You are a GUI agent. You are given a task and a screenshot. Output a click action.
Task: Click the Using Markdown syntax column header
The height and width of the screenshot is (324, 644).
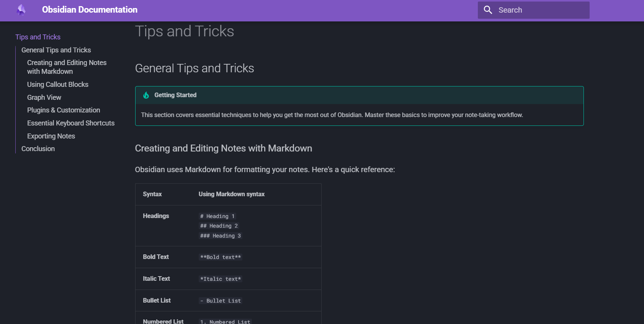(x=232, y=194)
